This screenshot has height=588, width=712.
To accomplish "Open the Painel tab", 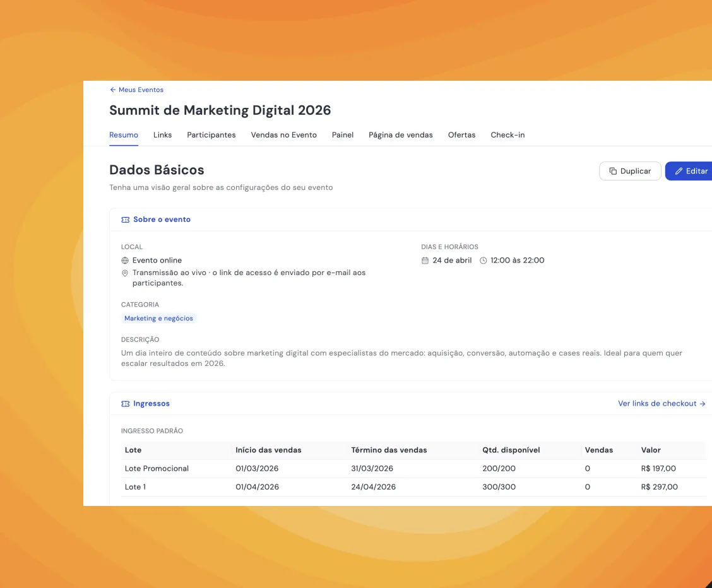I will [x=342, y=135].
